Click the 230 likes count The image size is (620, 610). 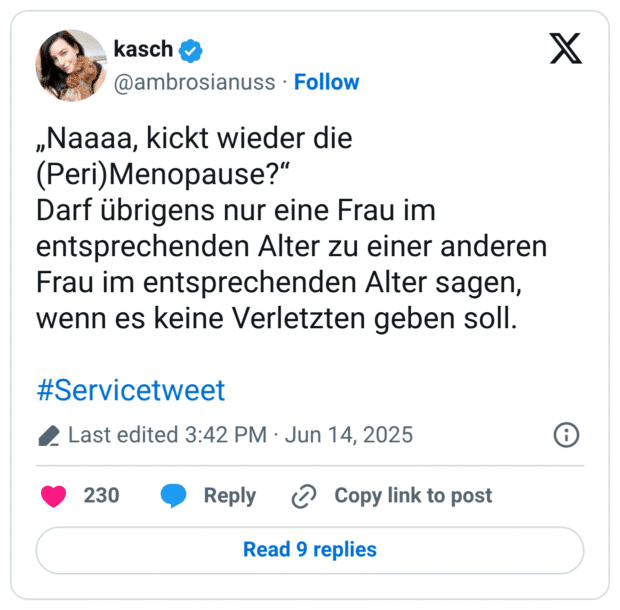click(101, 495)
